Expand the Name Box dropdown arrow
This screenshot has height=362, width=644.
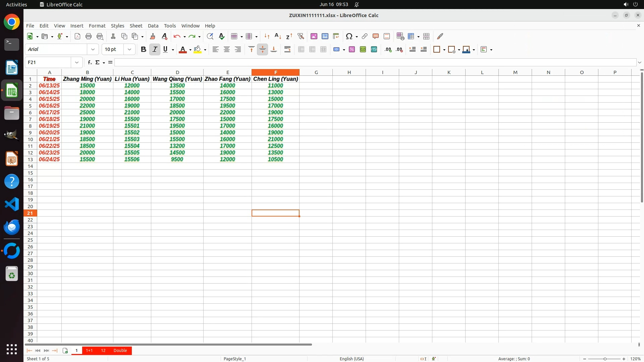[77, 62]
